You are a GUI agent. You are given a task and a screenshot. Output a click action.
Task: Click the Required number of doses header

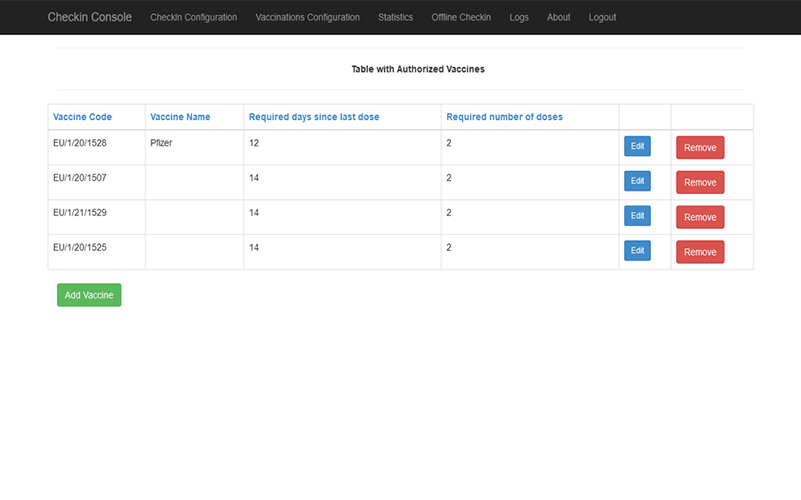pyautogui.click(x=504, y=117)
